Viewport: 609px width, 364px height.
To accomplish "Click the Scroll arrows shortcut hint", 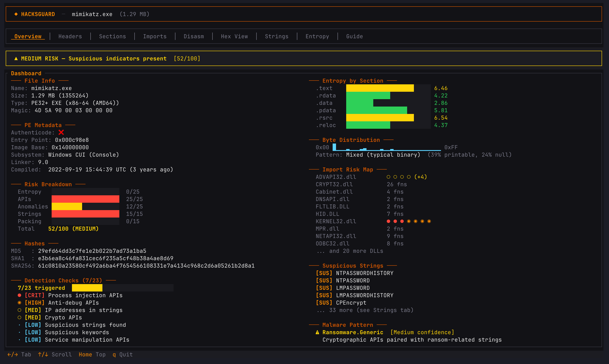I will [55, 354].
